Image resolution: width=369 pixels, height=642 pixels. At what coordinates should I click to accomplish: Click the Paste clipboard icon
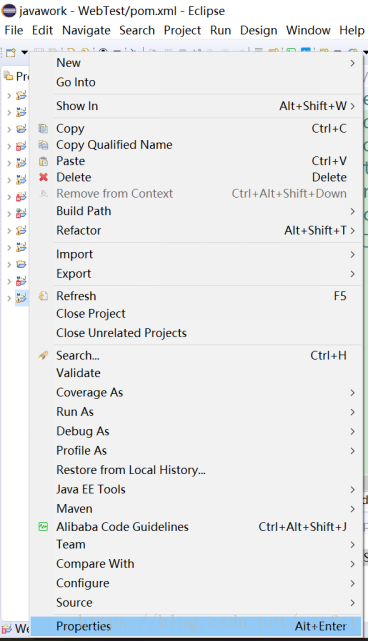click(x=43, y=161)
